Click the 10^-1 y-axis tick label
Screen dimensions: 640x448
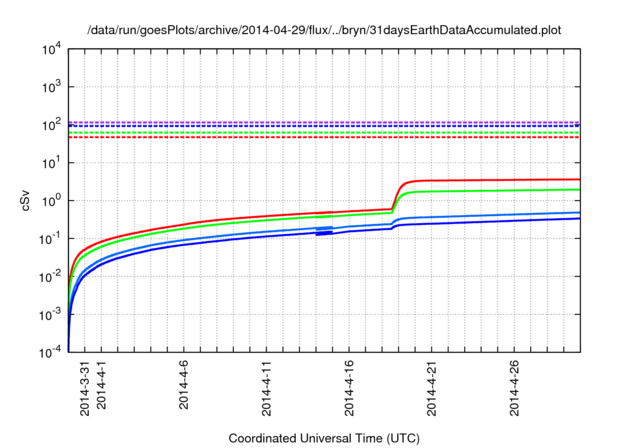click(x=51, y=239)
